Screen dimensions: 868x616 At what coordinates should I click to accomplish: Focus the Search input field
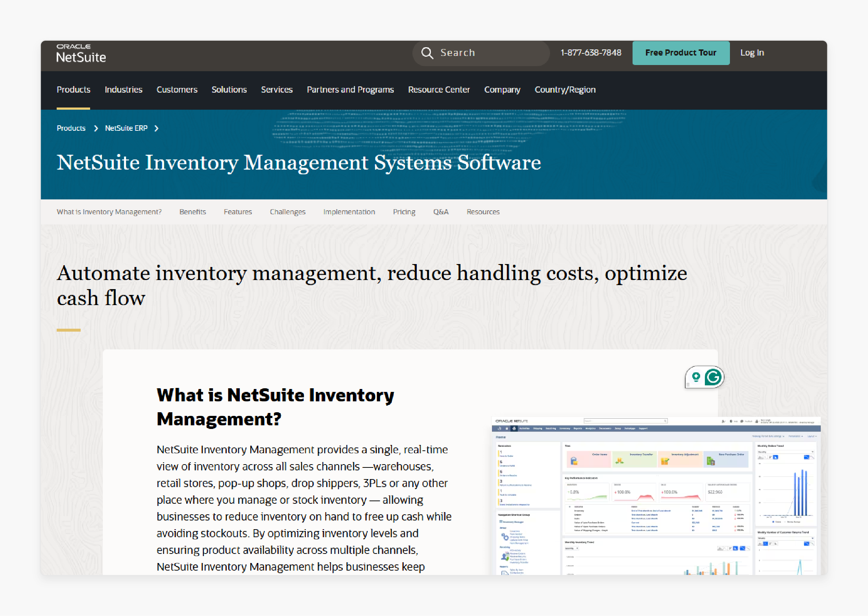[x=481, y=53]
